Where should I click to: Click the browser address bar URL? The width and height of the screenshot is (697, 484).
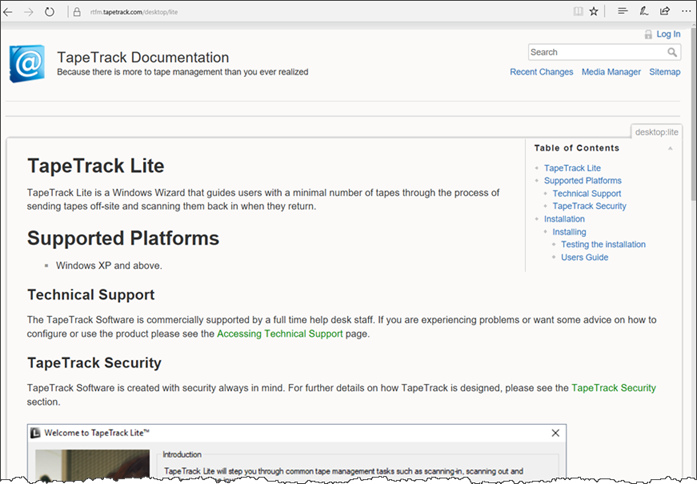134,12
